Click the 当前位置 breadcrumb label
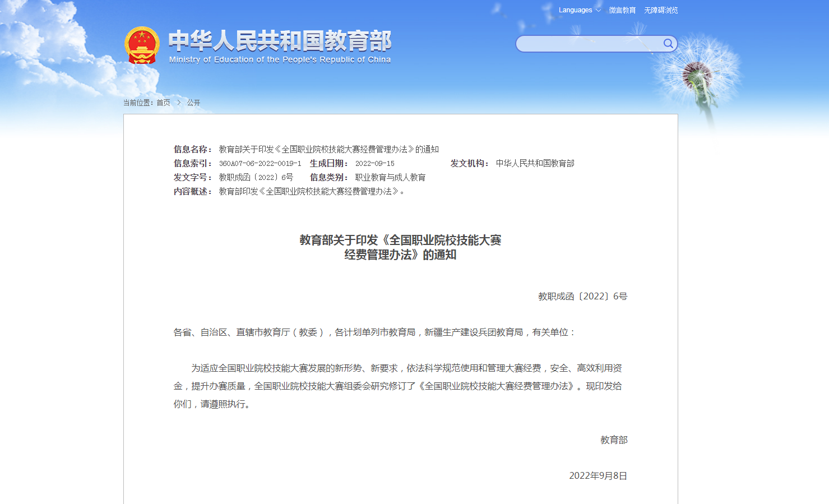 click(138, 103)
